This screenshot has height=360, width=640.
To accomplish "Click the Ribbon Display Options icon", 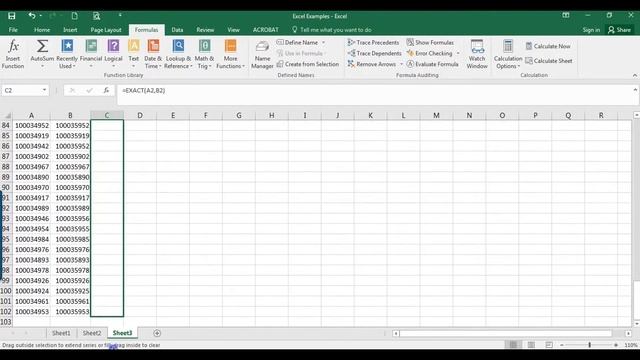I will click(566, 16).
